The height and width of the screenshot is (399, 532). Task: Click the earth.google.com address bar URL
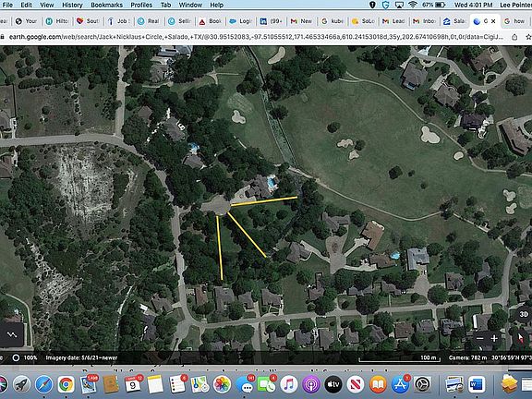click(x=256, y=37)
